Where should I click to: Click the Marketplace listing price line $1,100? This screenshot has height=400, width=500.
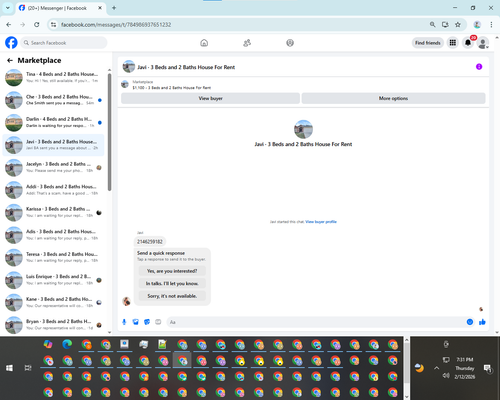(172, 88)
